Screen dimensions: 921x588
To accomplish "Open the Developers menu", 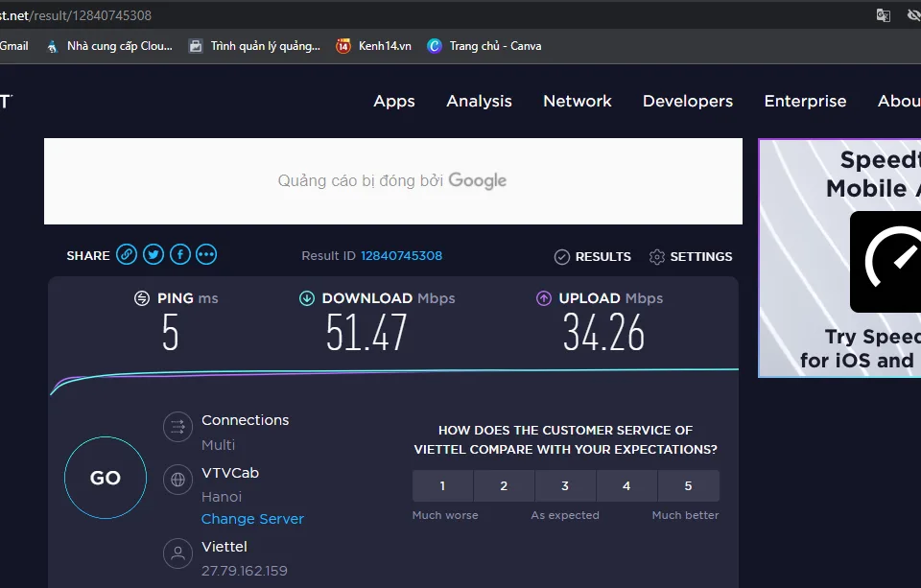I will click(x=688, y=101).
